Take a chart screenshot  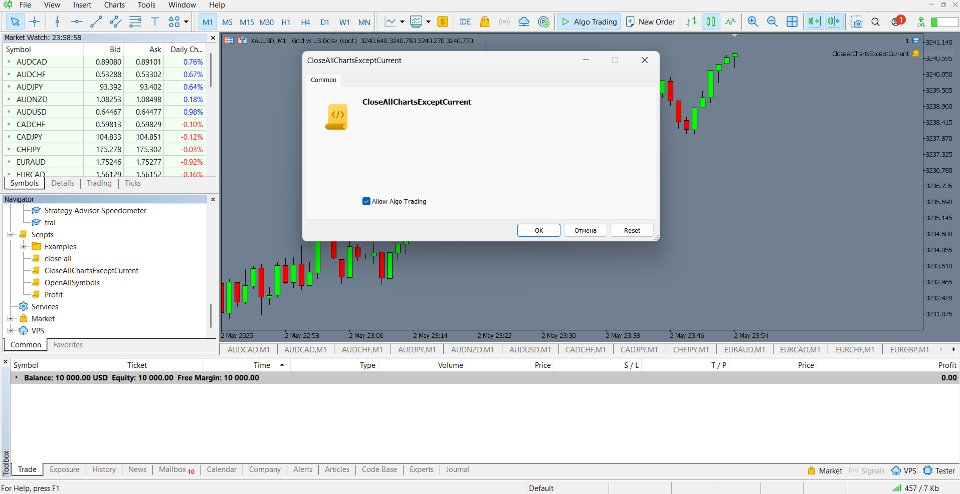[x=857, y=22]
